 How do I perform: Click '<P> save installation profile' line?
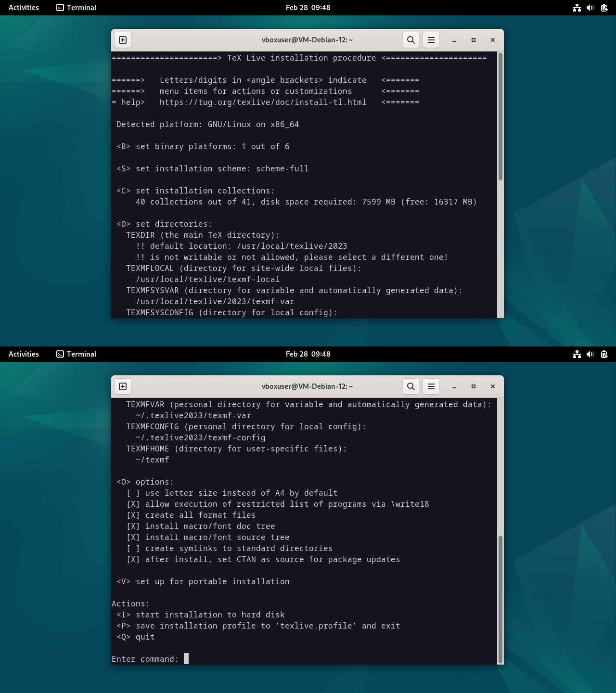258,626
